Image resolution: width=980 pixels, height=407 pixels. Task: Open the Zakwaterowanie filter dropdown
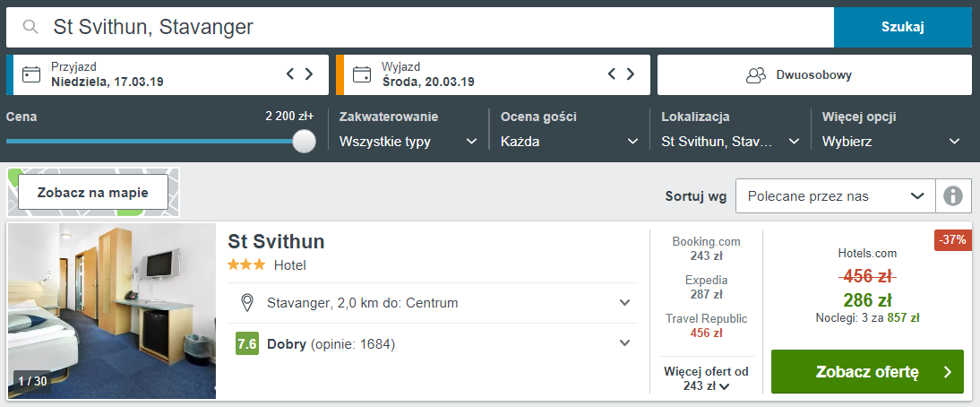click(x=408, y=141)
